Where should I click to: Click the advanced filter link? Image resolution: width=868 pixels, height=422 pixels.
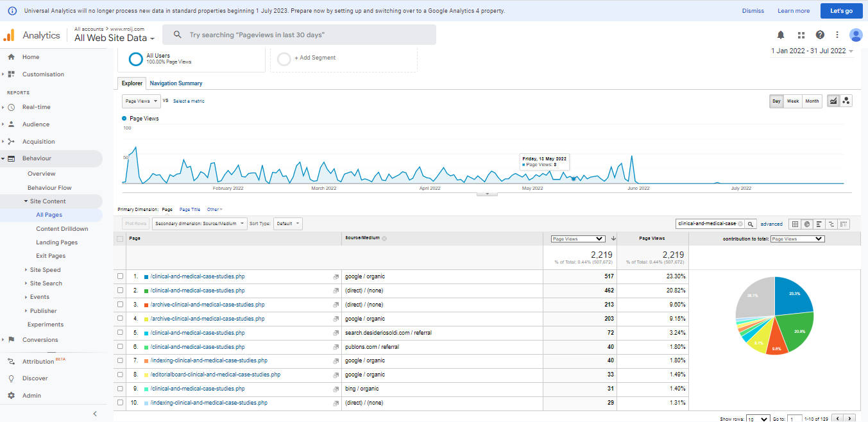(771, 224)
